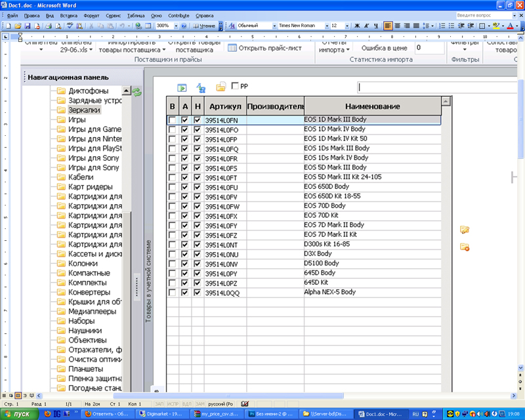
Task: Click the Чтение reading mode button
Action: [204, 26]
